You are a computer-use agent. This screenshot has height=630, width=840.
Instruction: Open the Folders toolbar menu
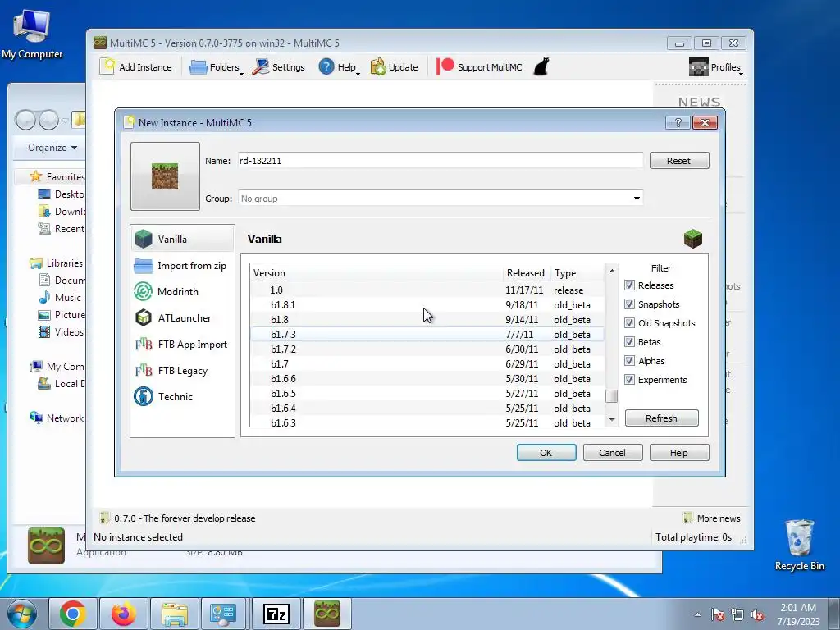[x=216, y=67]
